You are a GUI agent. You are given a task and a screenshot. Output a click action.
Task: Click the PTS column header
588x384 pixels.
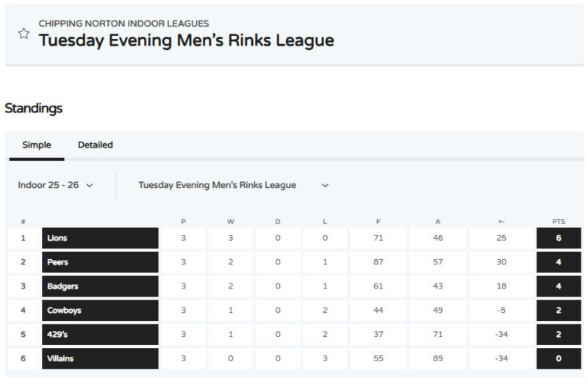[559, 221]
